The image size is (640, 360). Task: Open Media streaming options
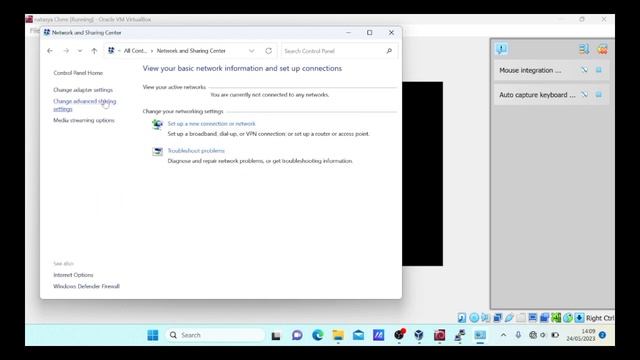84,120
